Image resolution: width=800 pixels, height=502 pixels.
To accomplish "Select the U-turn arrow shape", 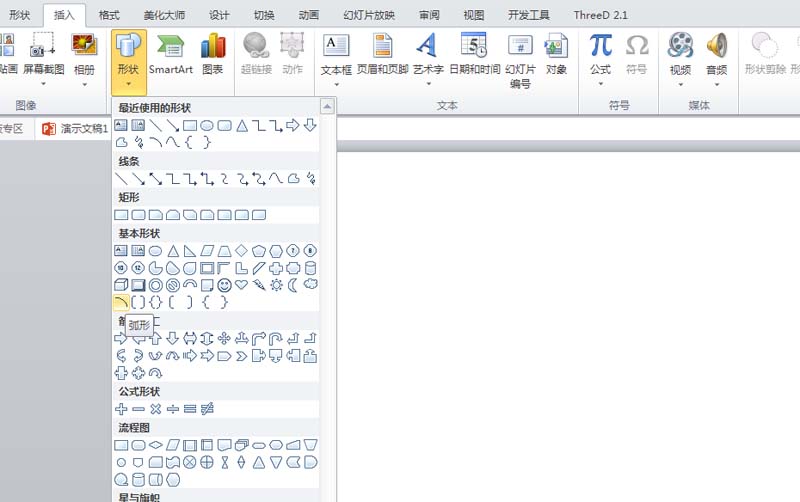I will point(276,338).
